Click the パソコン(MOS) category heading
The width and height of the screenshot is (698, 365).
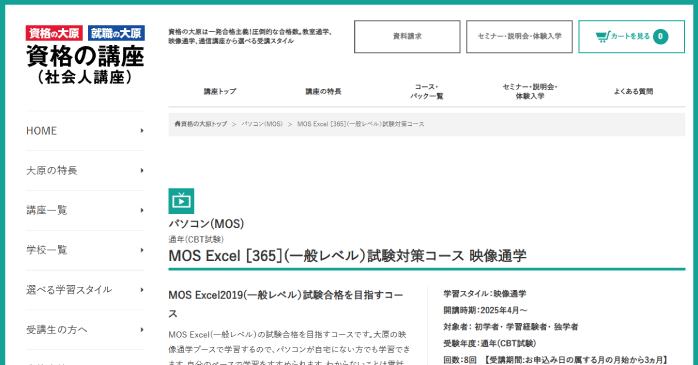coord(206,223)
